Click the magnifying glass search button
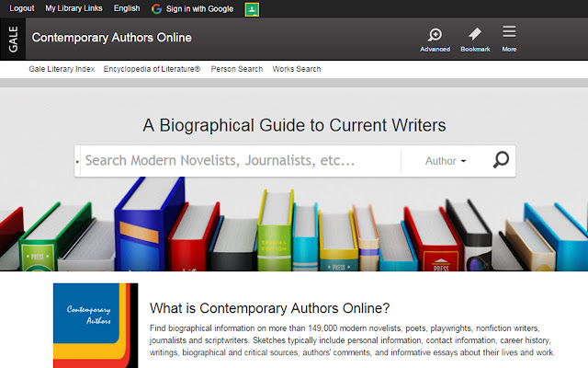 click(501, 160)
